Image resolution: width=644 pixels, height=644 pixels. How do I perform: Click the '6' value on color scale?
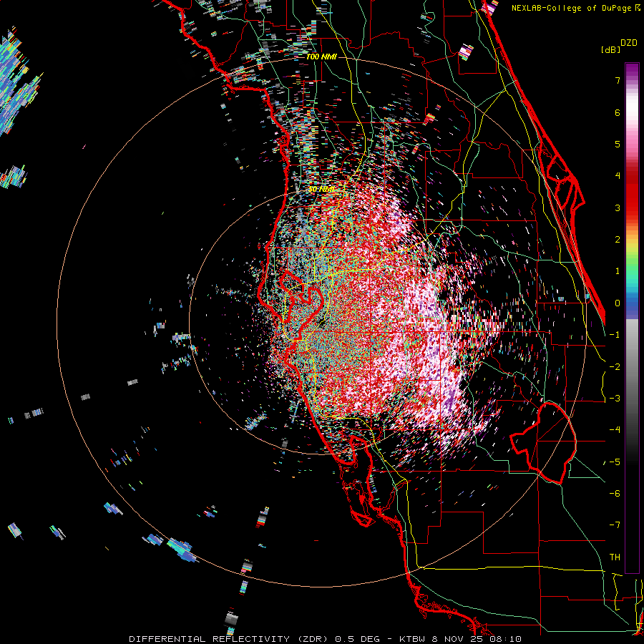618,112
